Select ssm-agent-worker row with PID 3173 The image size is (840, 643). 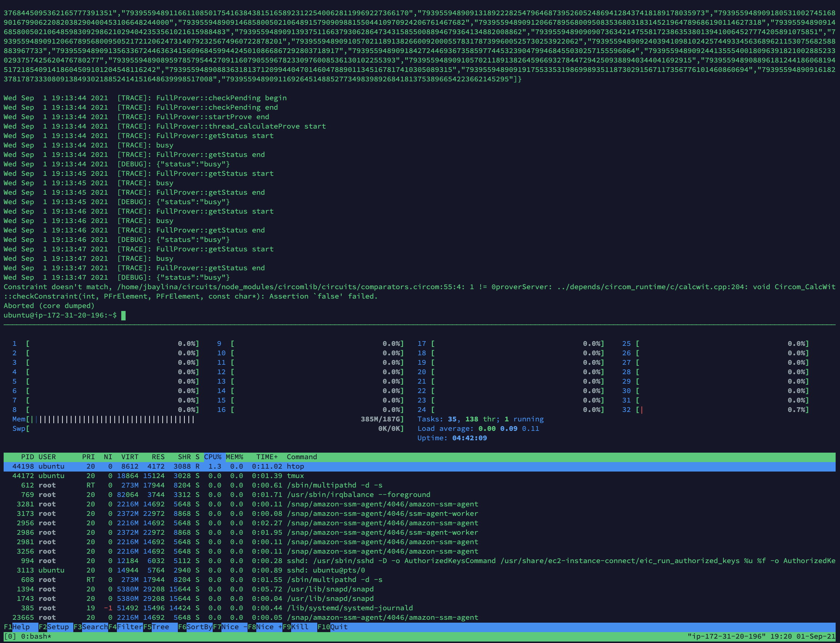tap(420, 514)
